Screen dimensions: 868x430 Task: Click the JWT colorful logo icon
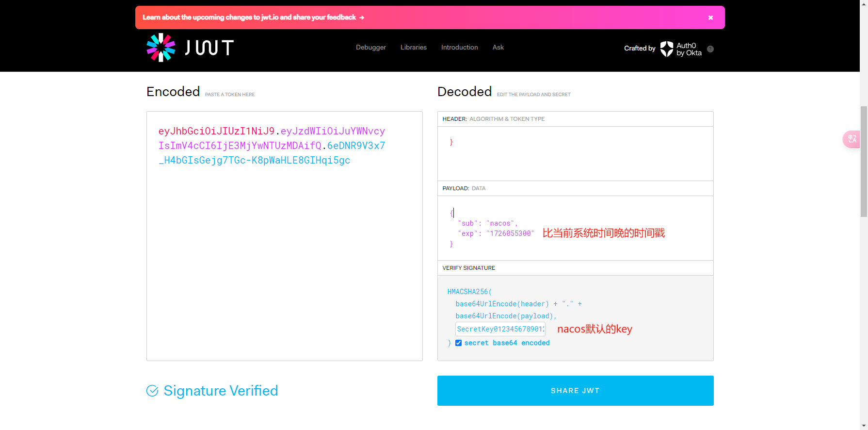[x=161, y=48]
